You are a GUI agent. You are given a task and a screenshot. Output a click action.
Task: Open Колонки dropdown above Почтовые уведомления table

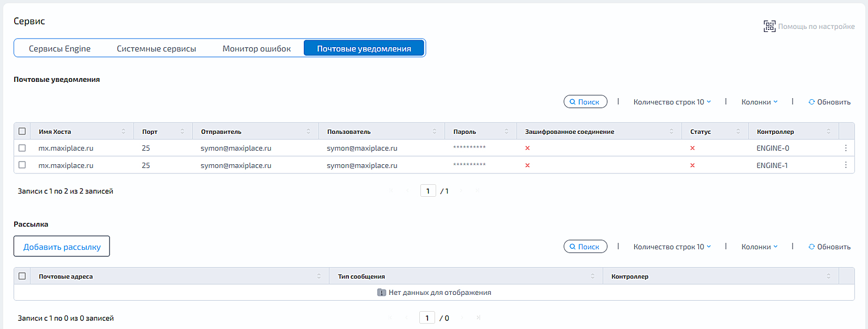coord(759,102)
